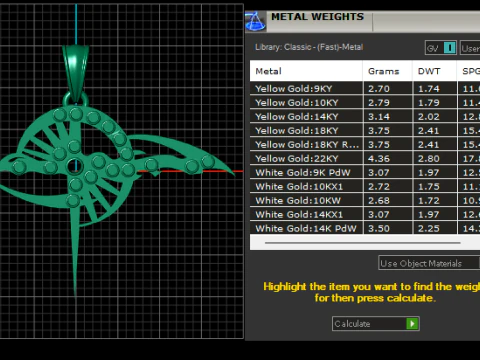
Task: Click the 1.74 DWT value
Action: [429, 89]
